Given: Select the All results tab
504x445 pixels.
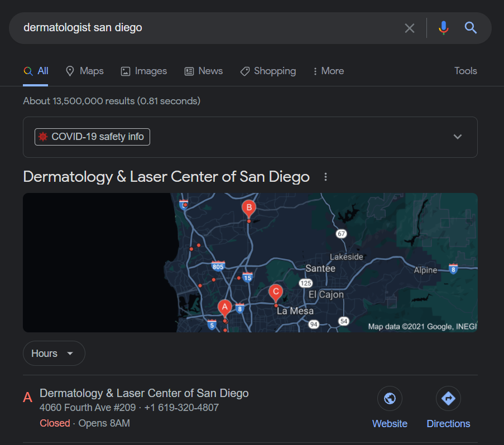Looking at the screenshot, I should pyautogui.click(x=36, y=71).
